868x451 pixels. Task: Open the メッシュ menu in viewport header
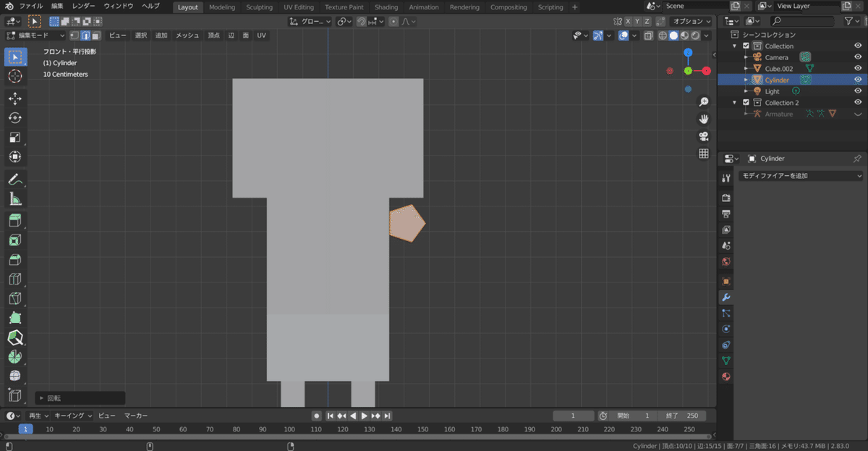point(187,35)
